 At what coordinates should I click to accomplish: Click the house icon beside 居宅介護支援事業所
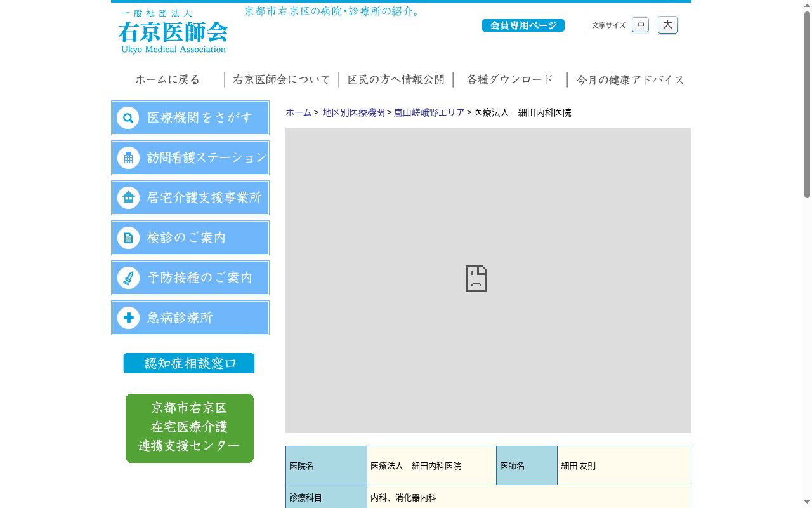[128, 197]
